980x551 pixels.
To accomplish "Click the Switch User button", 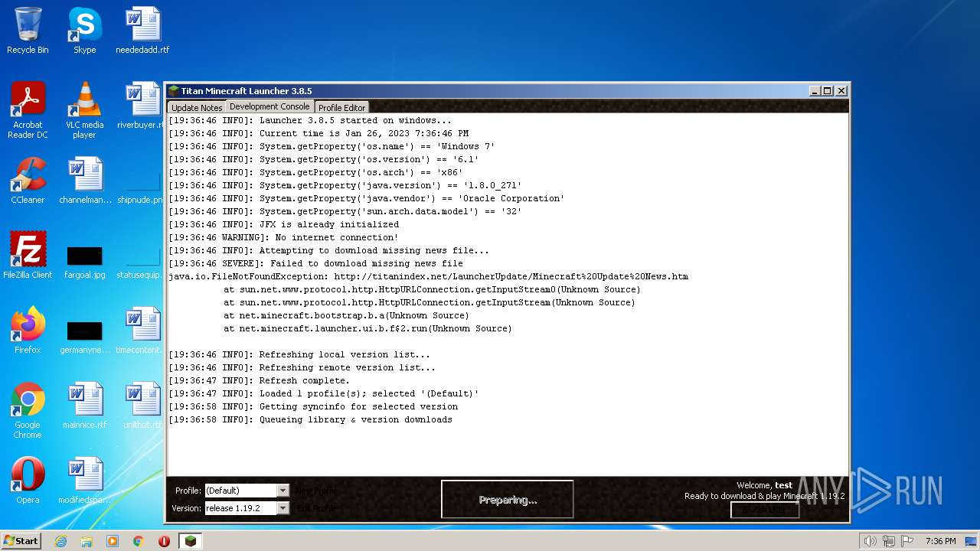I will pyautogui.click(x=764, y=510).
